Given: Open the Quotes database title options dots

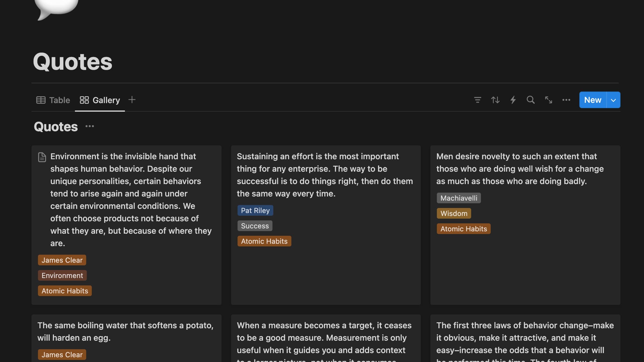Looking at the screenshot, I should pos(90,126).
